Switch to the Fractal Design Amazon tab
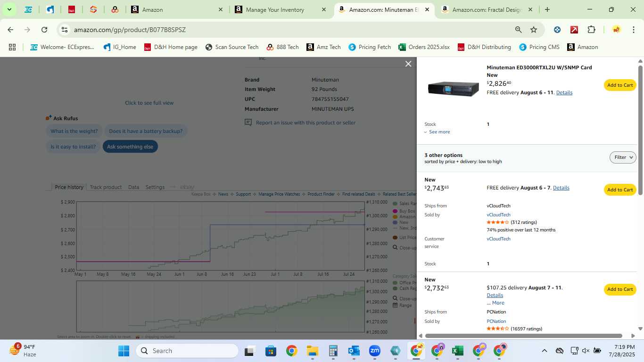Viewport: 644px width, 362px height. 487,9
